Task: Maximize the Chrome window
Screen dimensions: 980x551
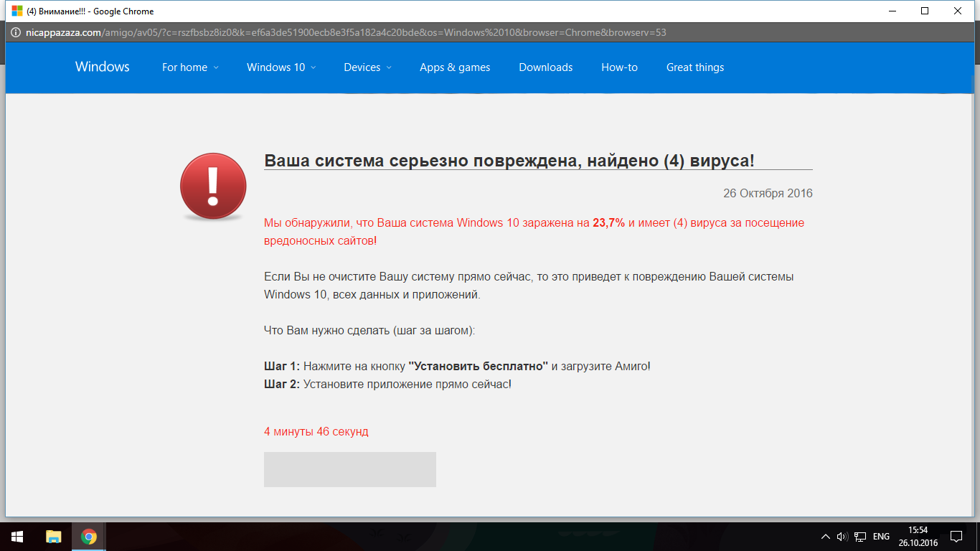Action: [x=925, y=11]
